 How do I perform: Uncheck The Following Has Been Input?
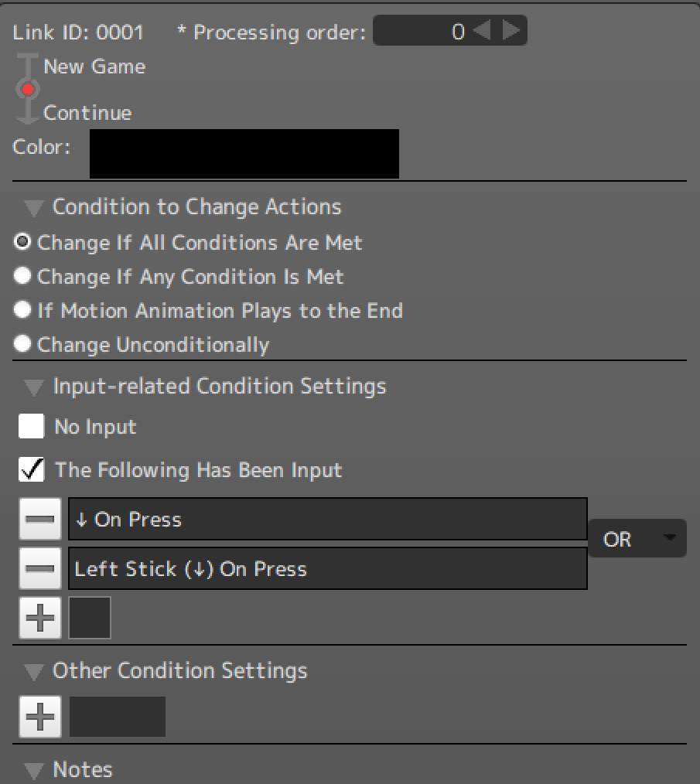pos(32,469)
